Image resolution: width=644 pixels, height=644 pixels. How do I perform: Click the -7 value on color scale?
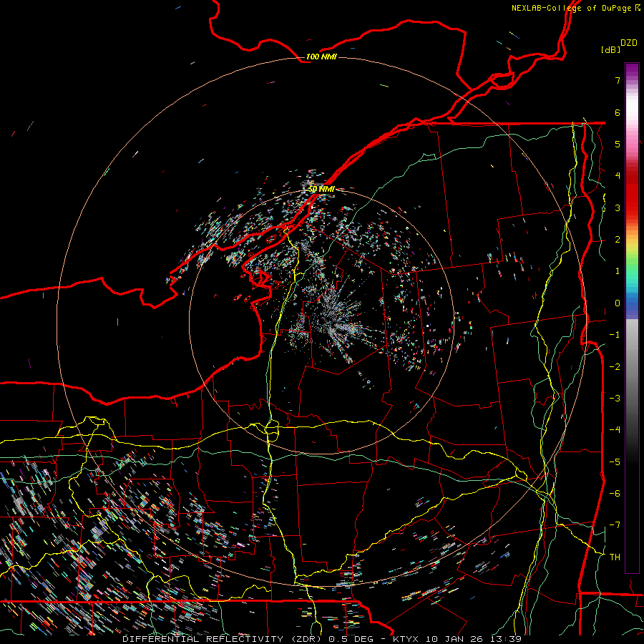click(x=615, y=525)
